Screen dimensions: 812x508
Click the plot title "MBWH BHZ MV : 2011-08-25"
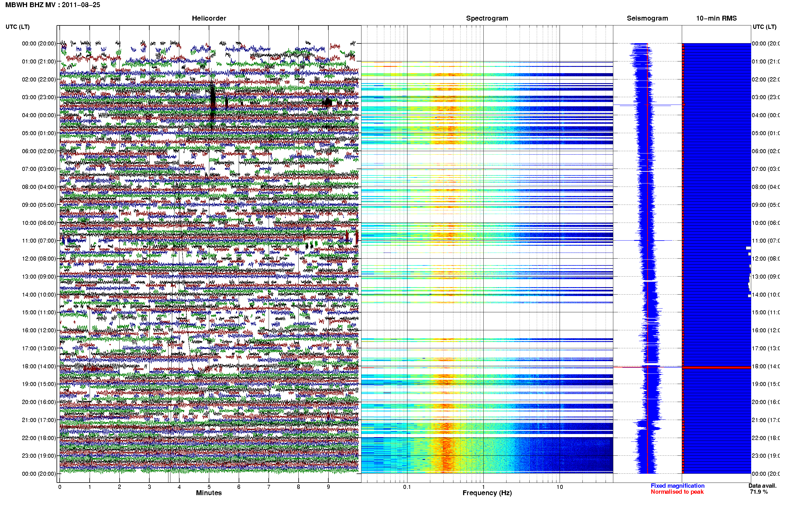[x=53, y=5]
